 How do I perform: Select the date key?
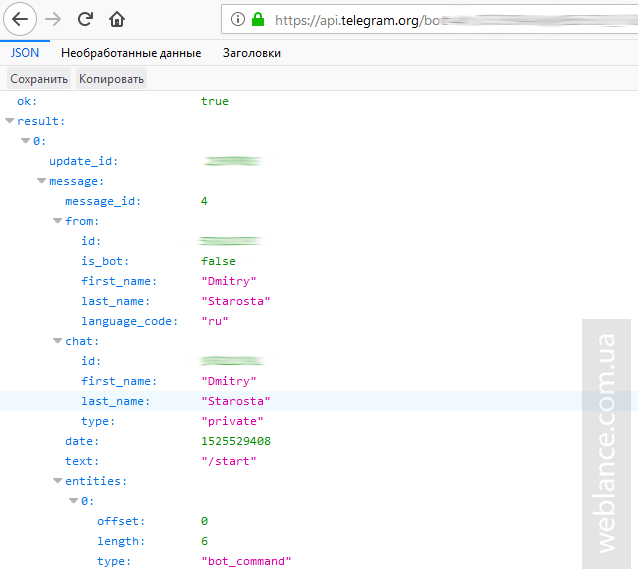[x=82, y=441]
